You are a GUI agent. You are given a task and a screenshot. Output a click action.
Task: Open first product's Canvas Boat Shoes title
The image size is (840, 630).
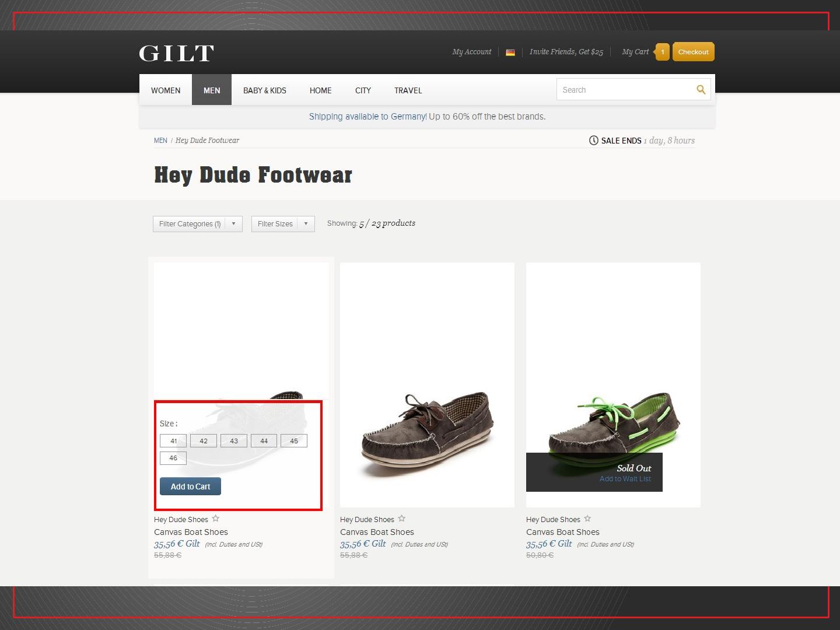tap(191, 532)
